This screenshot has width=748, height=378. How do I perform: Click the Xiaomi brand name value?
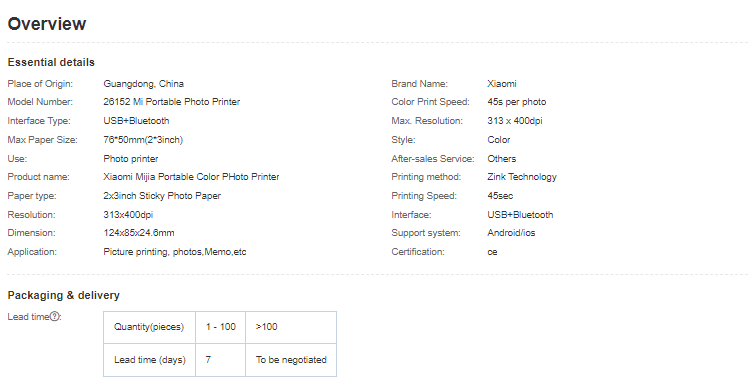coord(502,84)
